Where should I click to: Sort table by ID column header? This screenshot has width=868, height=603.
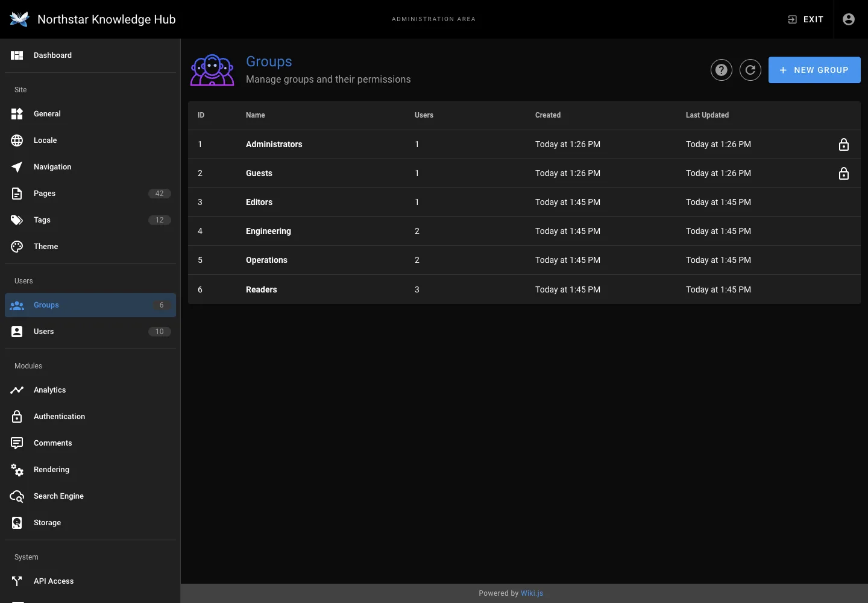pyautogui.click(x=201, y=115)
